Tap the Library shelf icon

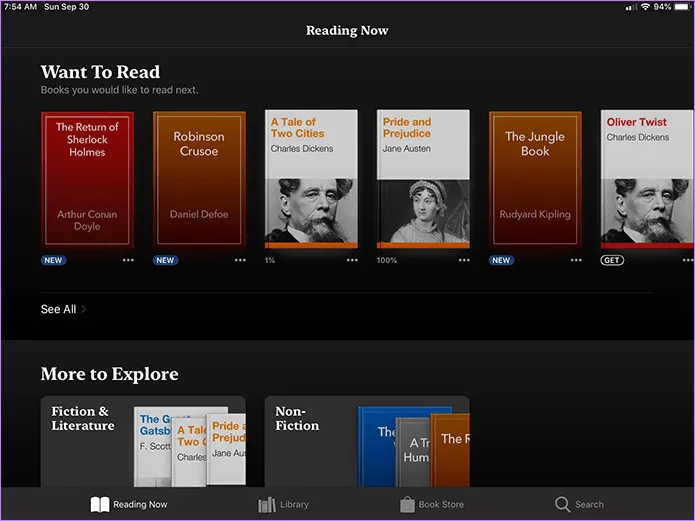(x=267, y=505)
